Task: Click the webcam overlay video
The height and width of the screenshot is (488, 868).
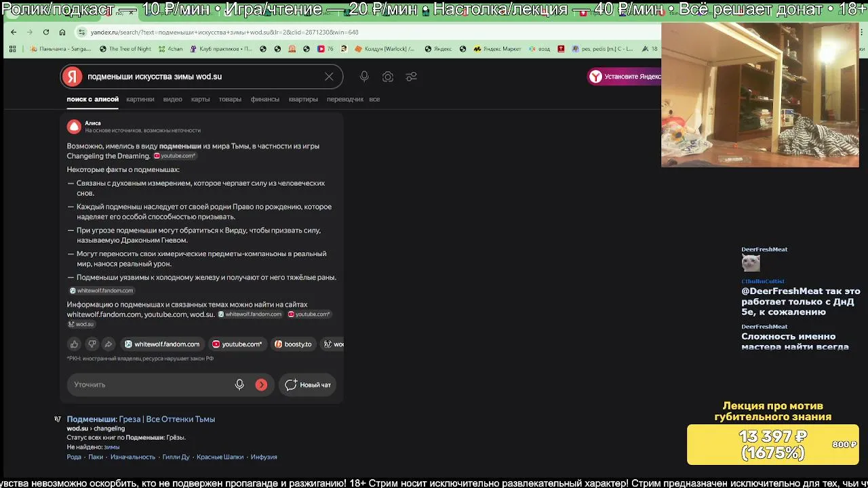Action: pos(759,95)
